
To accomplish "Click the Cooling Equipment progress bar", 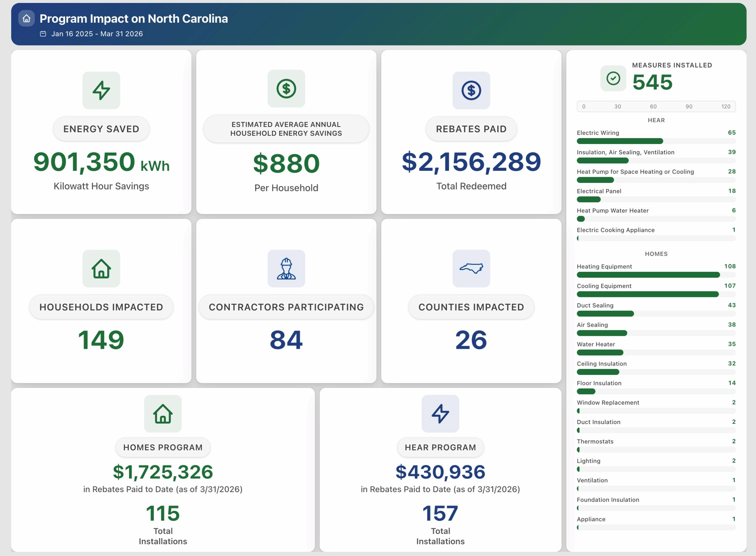I will (x=656, y=294).
